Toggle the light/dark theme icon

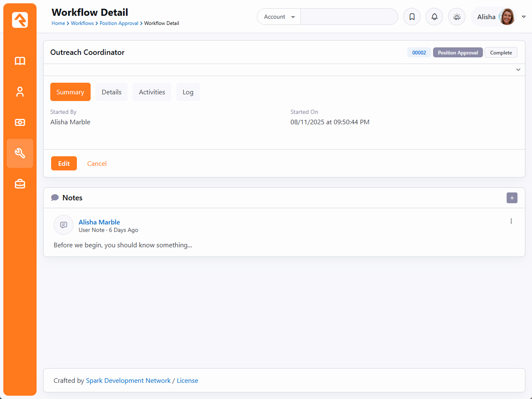pyautogui.click(x=457, y=17)
